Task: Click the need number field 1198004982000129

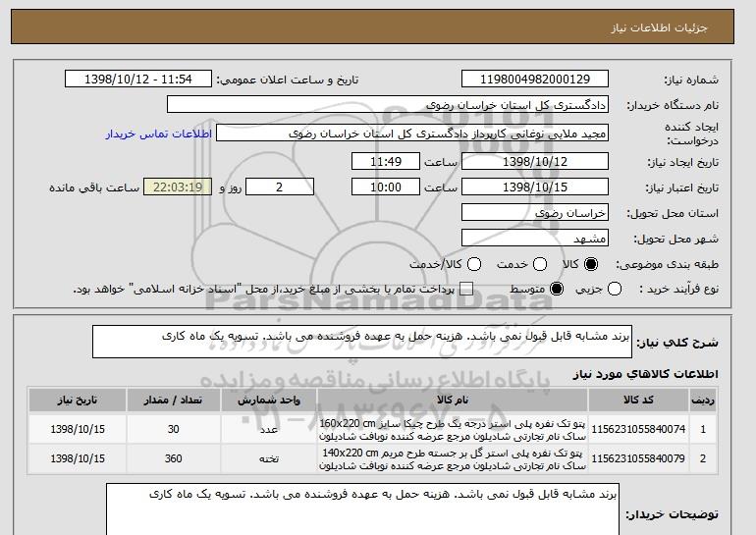Action: (535, 80)
